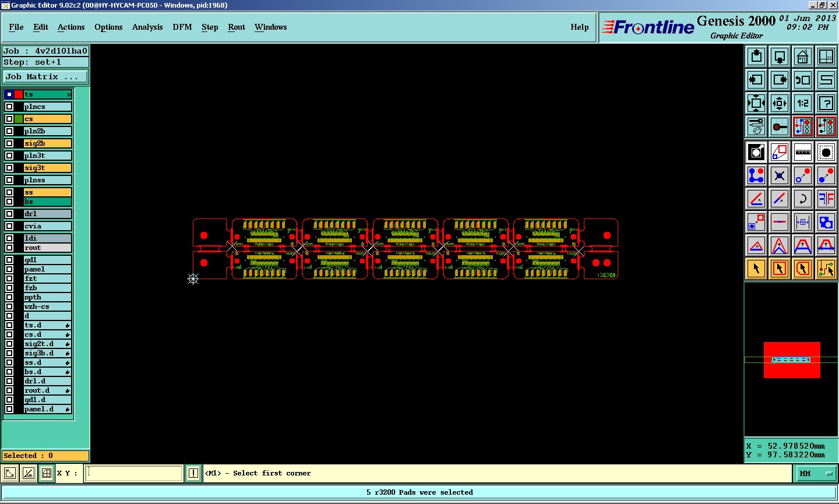Click the 1:2 zoom scale icon
Screen dimensions: 839x504
tap(803, 103)
